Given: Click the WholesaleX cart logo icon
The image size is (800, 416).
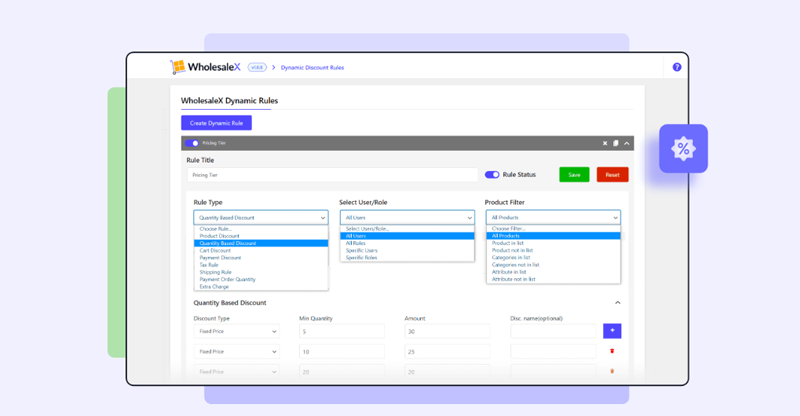Looking at the screenshot, I should click(x=178, y=67).
